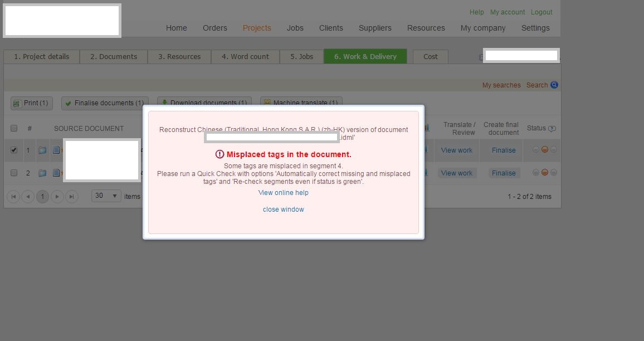The width and height of the screenshot is (644, 341).
Task: Click Finalise link in row 2
Action: [504, 173]
